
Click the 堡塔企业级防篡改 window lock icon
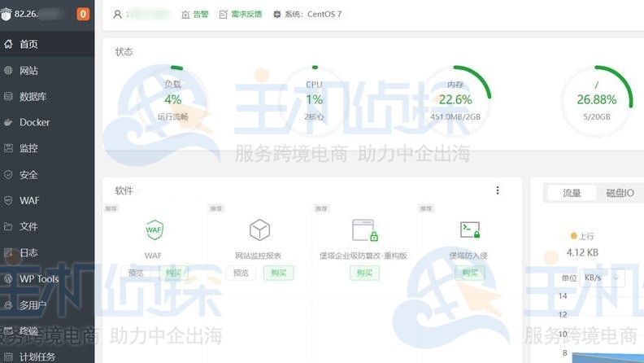pos(365,230)
